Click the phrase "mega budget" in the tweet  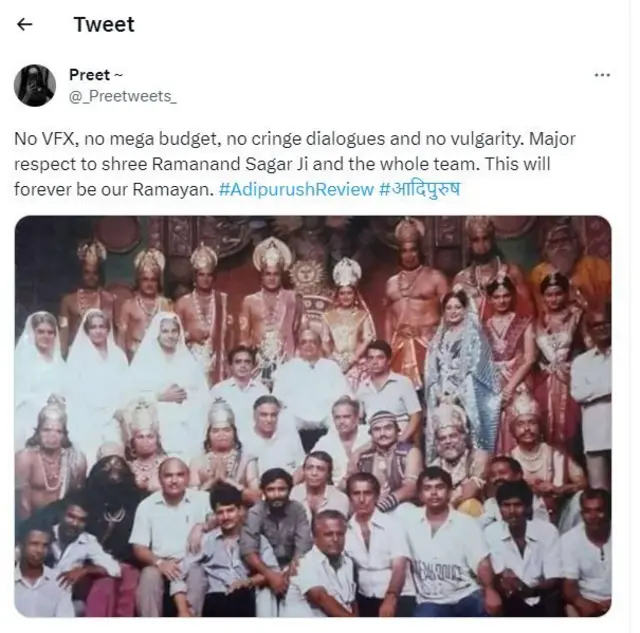point(165,139)
